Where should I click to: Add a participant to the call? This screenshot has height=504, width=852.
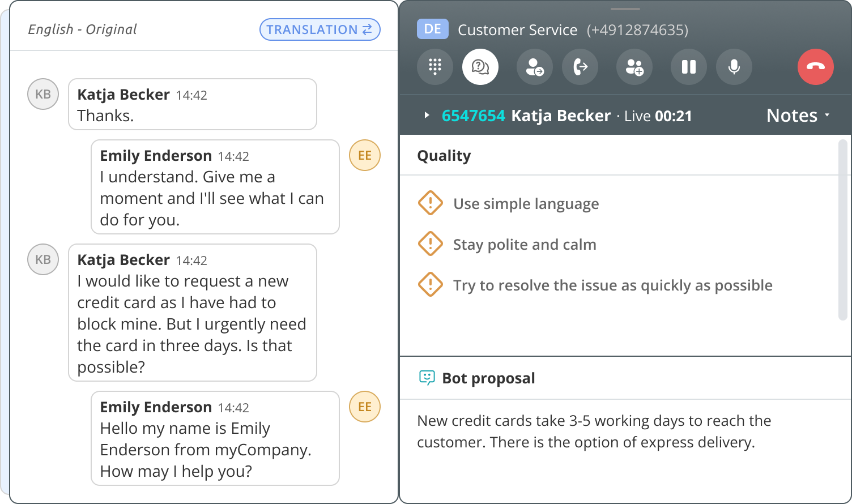535,67
